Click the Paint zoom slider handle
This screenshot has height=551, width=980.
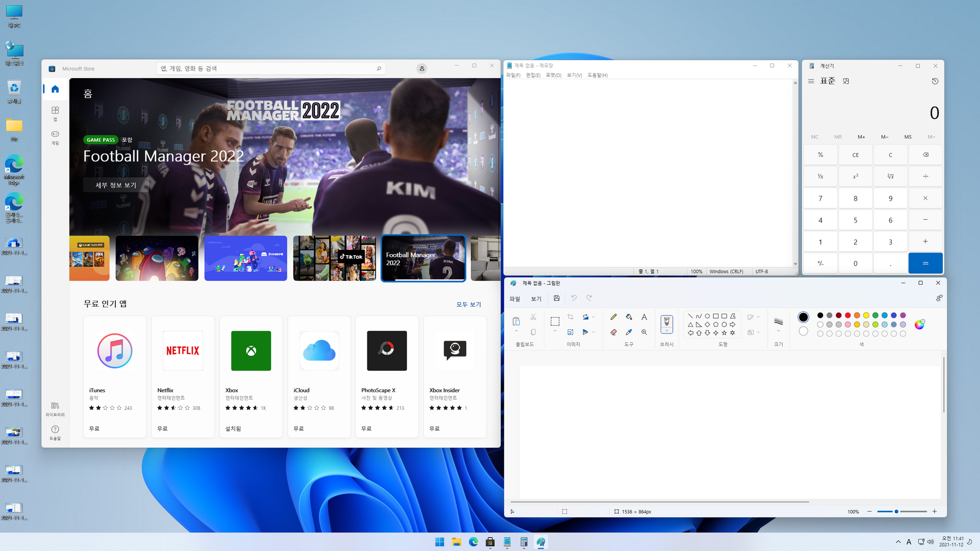point(896,512)
